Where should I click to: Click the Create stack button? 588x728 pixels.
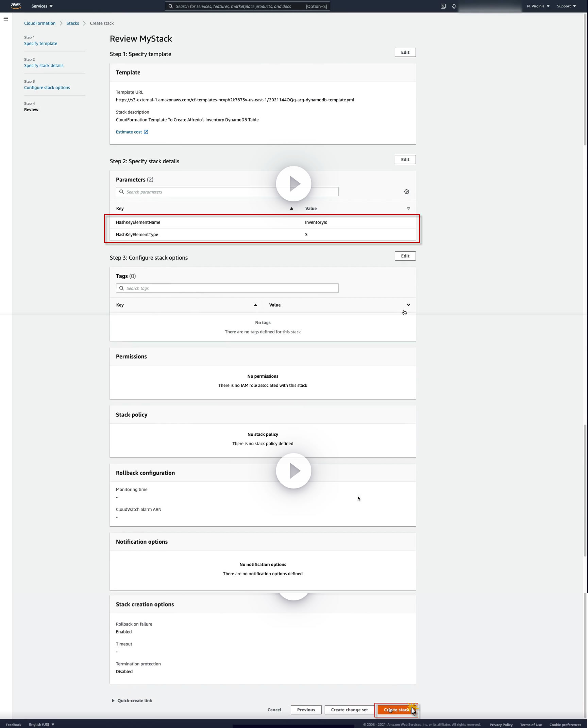(397, 710)
